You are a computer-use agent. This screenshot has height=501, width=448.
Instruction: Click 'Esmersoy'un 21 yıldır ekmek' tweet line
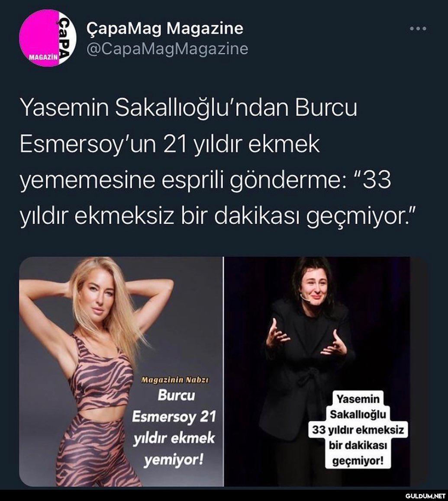pos(170,144)
